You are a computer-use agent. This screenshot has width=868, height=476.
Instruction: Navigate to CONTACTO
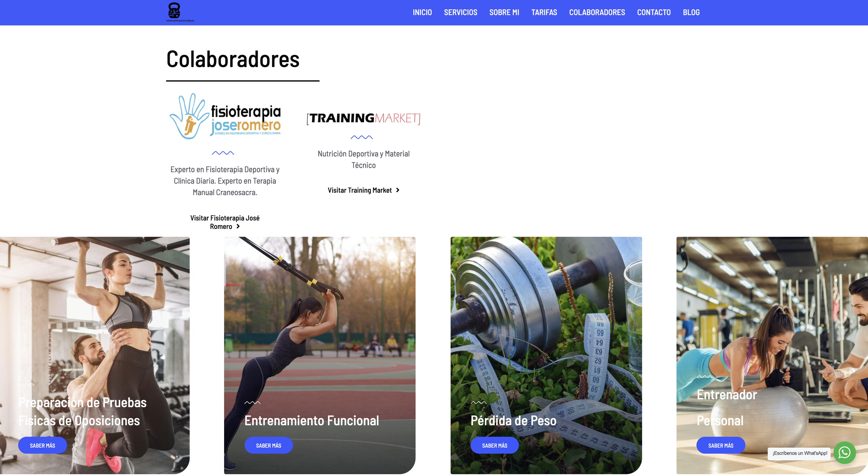tap(654, 12)
